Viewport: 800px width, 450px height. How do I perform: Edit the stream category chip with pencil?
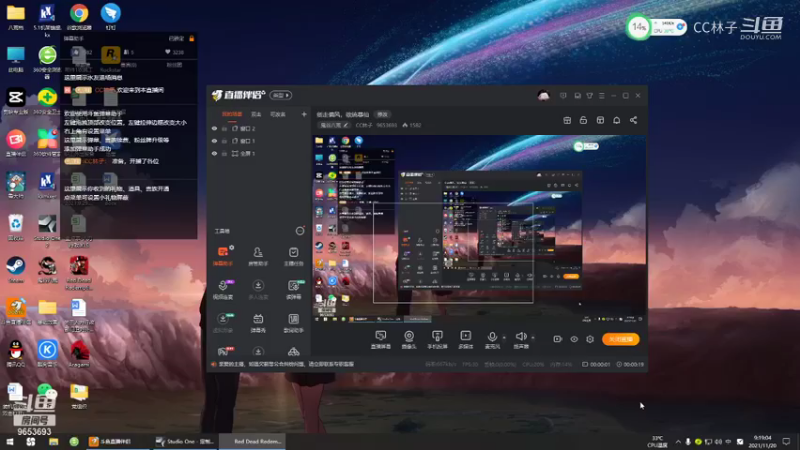tap(335, 125)
